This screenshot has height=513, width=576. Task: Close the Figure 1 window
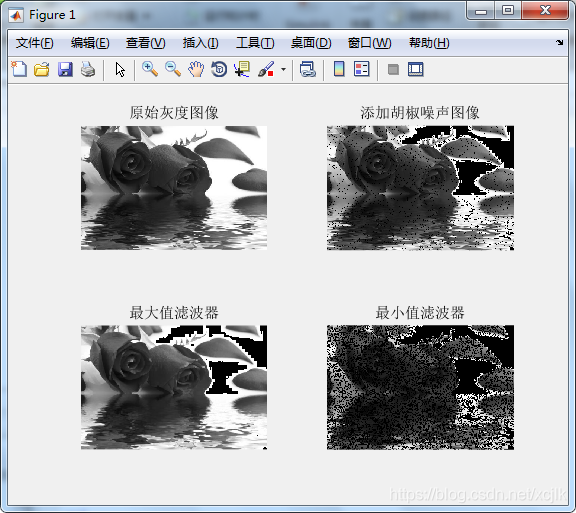(545, 10)
